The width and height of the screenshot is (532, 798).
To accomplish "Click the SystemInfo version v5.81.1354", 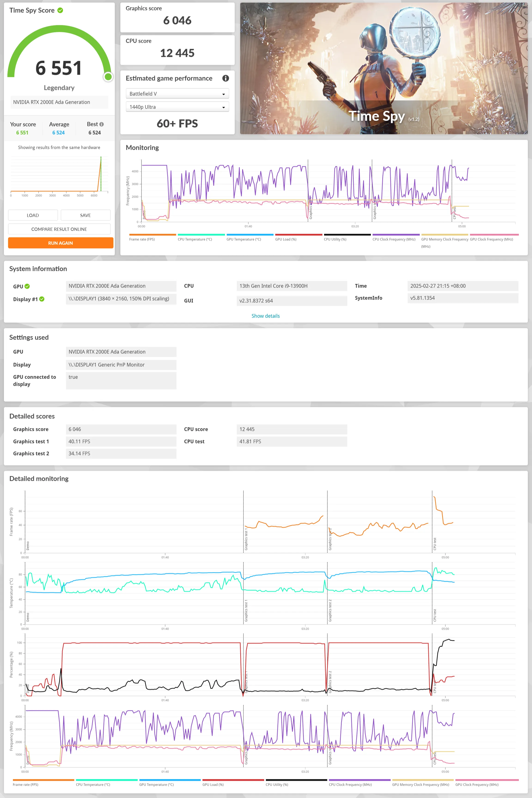I will 463,298.
